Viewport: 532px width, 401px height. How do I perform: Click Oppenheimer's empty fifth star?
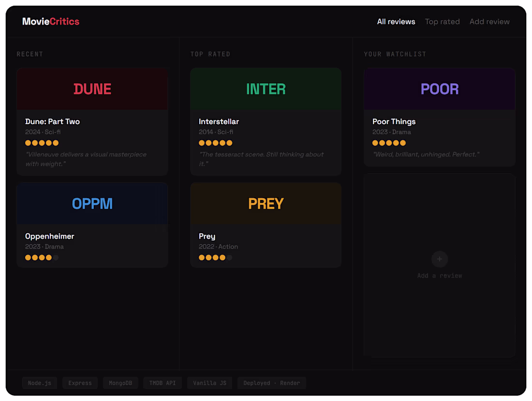click(56, 258)
